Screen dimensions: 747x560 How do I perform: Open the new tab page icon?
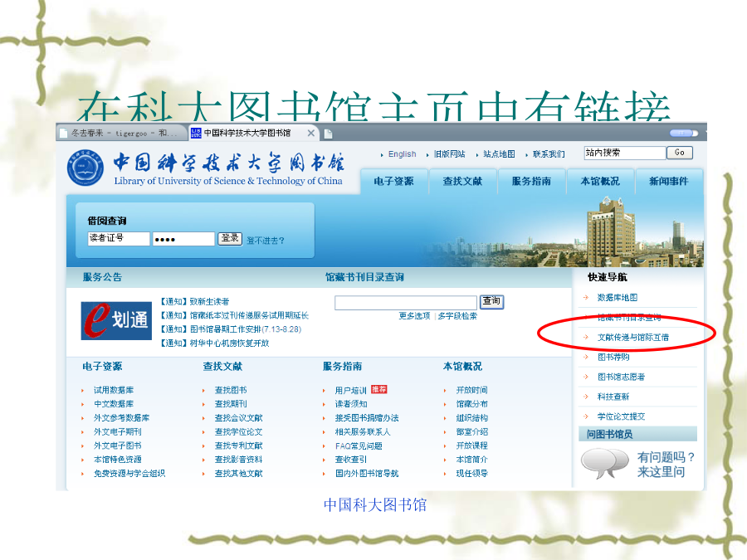tap(328, 134)
